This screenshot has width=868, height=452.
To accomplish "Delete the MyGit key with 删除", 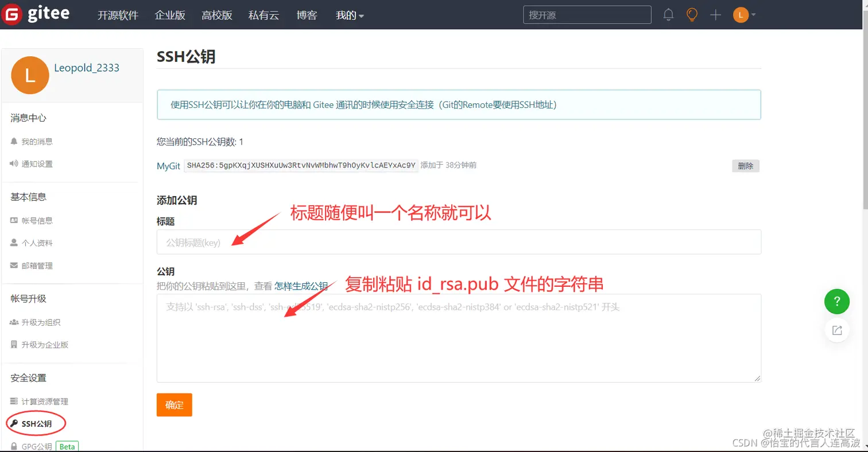I will [746, 166].
